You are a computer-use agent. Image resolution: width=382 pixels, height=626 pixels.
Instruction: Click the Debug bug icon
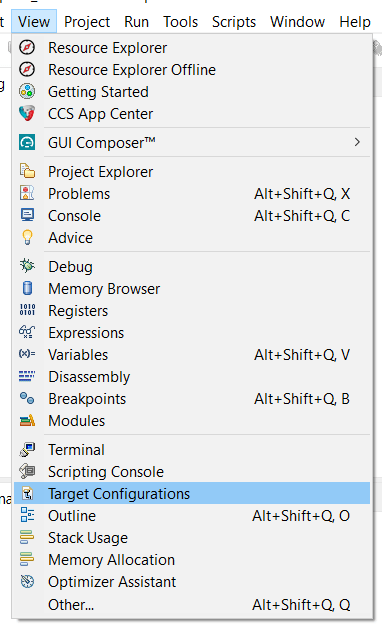tap(27, 266)
